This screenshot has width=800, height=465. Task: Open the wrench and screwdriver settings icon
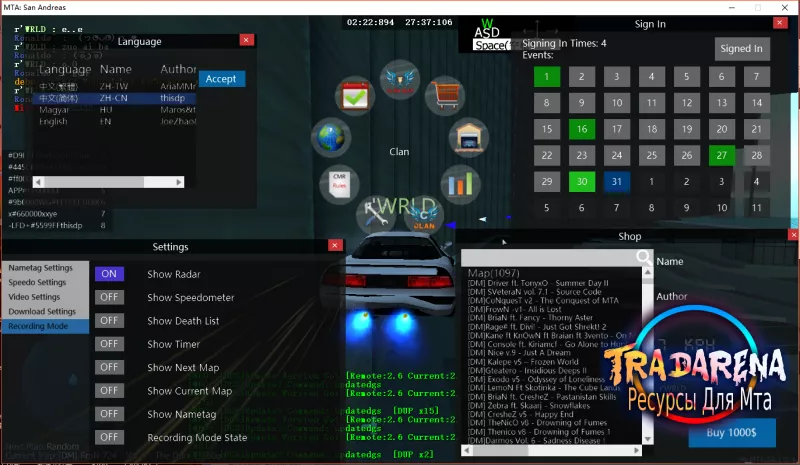[376, 213]
